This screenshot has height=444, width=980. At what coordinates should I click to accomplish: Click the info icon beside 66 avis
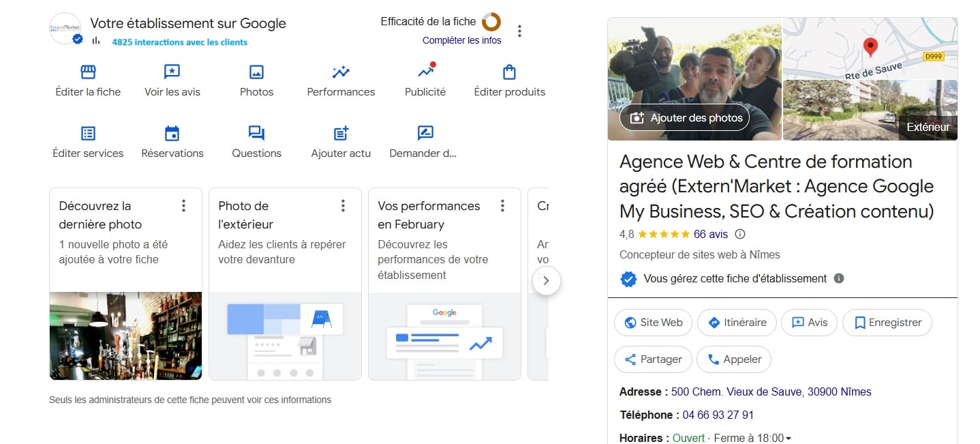tap(740, 234)
